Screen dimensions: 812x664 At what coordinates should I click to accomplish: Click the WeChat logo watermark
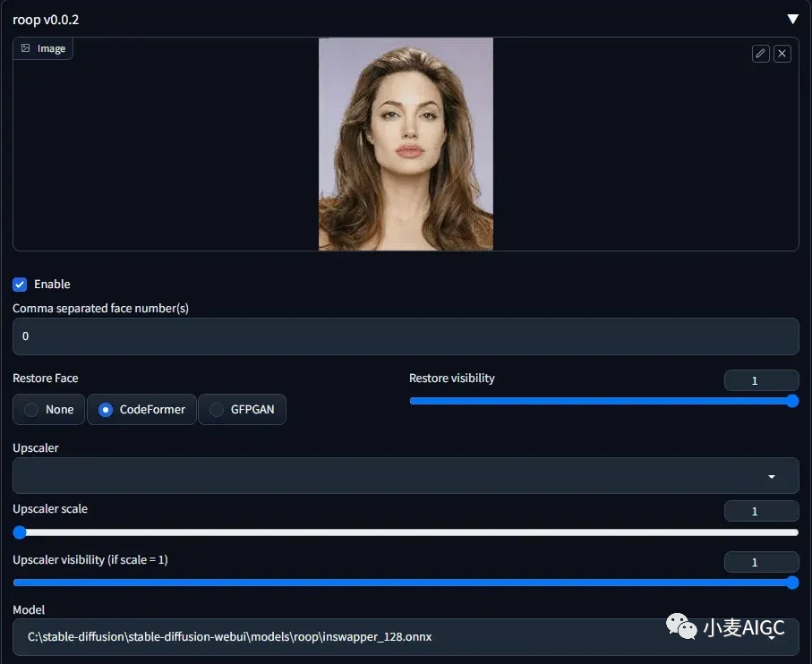click(x=681, y=626)
